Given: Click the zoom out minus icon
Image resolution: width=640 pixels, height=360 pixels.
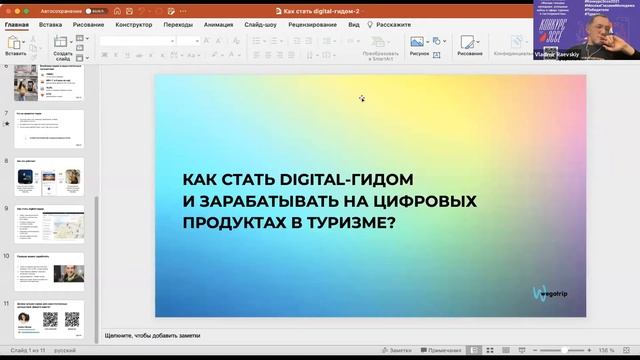Looking at the screenshot, I should (x=535, y=350).
